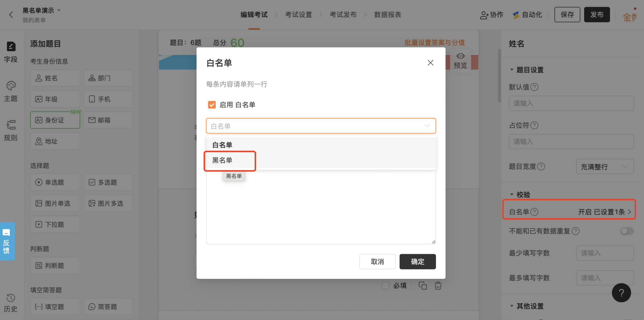Close the 白名单 dialog
The image size is (644, 320).
coord(431,63)
